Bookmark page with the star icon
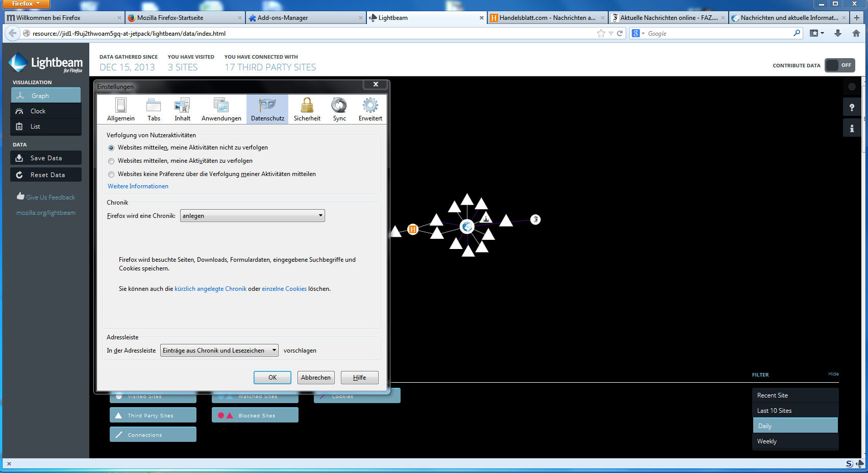The height and width of the screenshot is (473, 868). (x=601, y=33)
